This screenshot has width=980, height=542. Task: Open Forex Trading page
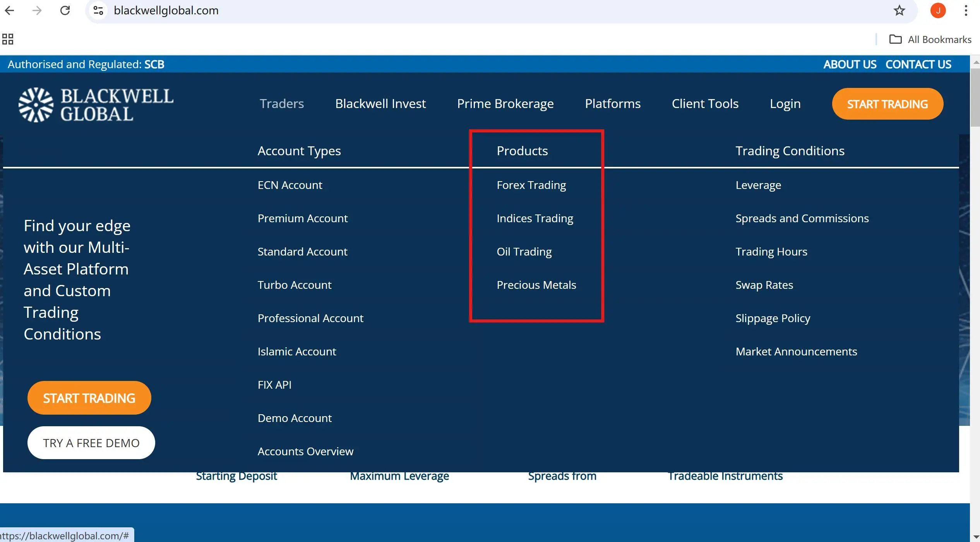531,185
